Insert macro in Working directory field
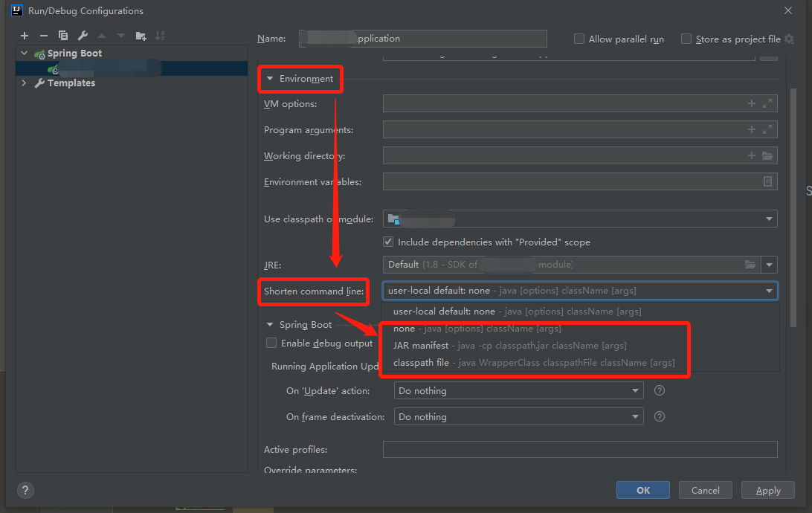The image size is (812, 513). coord(752,155)
